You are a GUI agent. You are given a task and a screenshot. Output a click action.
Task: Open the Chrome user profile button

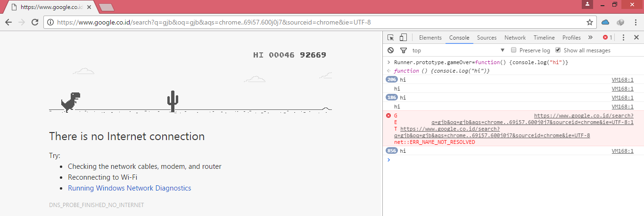click(x=587, y=4)
